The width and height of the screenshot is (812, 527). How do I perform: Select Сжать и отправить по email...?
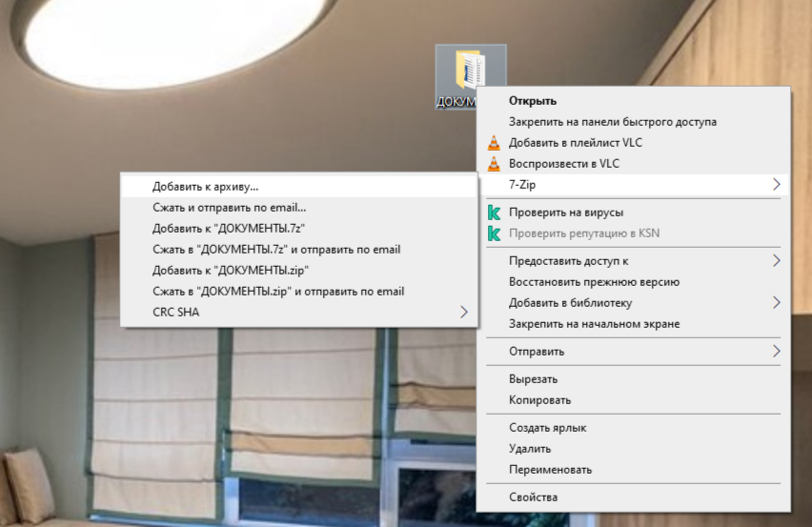[299, 208]
